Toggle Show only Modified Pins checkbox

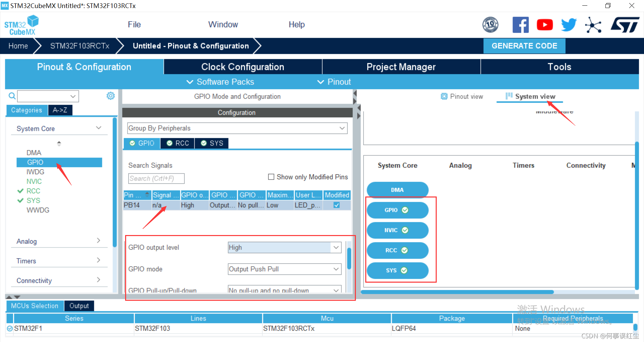tap(271, 177)
